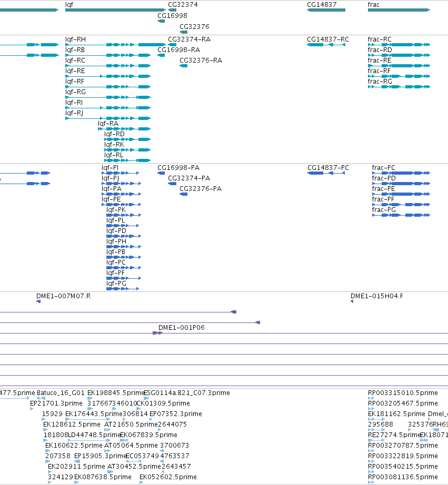Screen dimensions: 448x485
Task: Click the LD44748.5prime EST label
Action: click(x=94, y=435)
